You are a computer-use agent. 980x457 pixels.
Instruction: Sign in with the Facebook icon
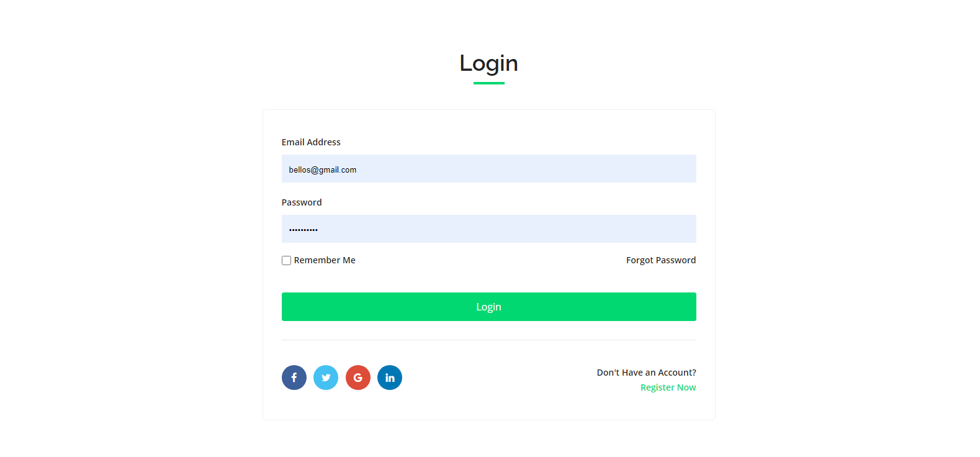294,378
